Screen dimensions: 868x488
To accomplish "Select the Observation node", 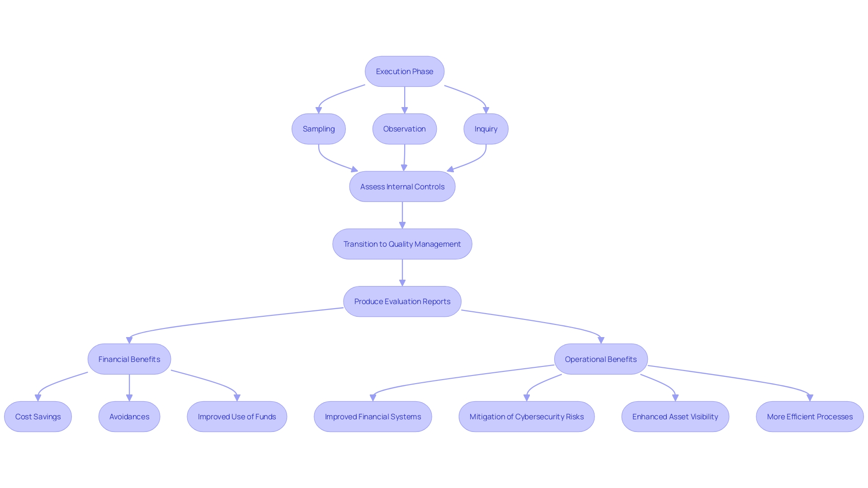I will tap(404, 129).
